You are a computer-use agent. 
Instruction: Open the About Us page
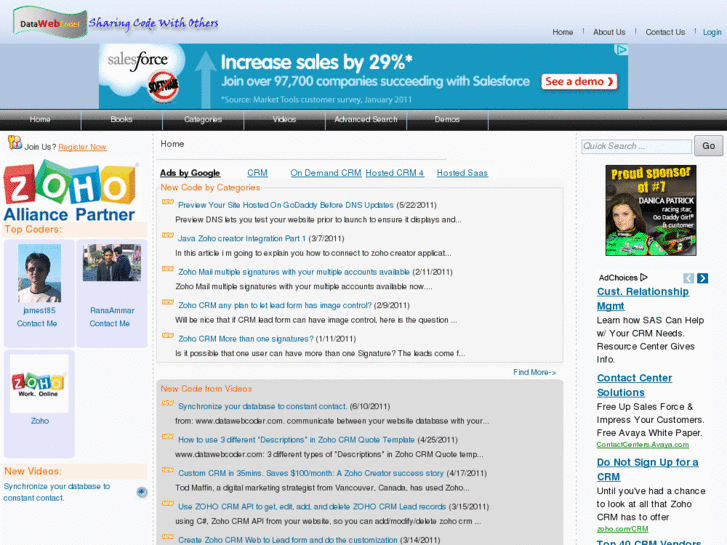[x=609, y=32]
